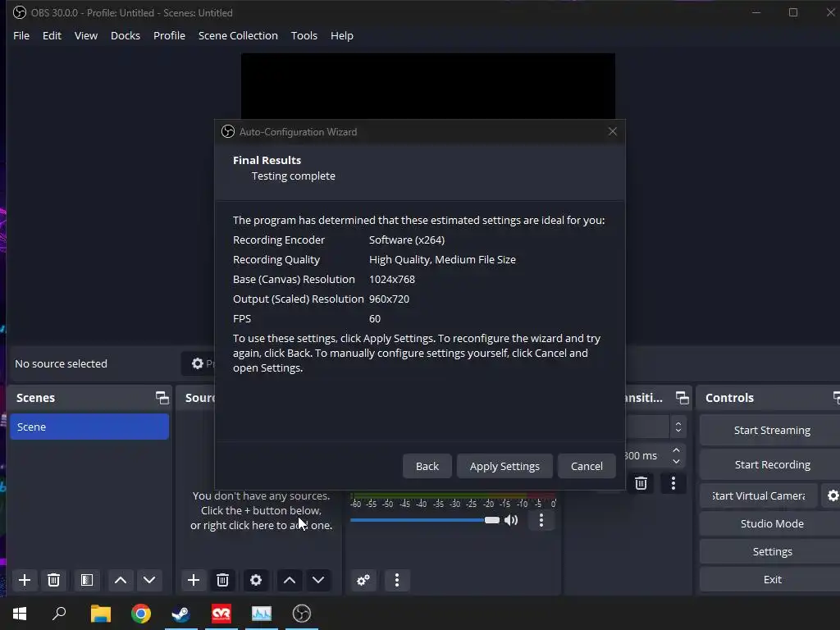The width and height of the screenshot is (840, 630).
Task: Undock the Scene Transitions panel
Action: tap(682, 398)
